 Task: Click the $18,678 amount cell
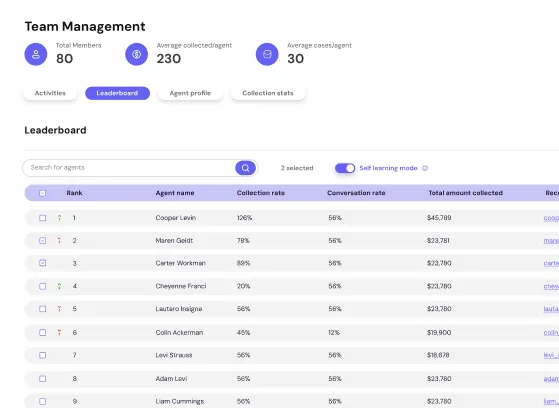click(438, 355)
